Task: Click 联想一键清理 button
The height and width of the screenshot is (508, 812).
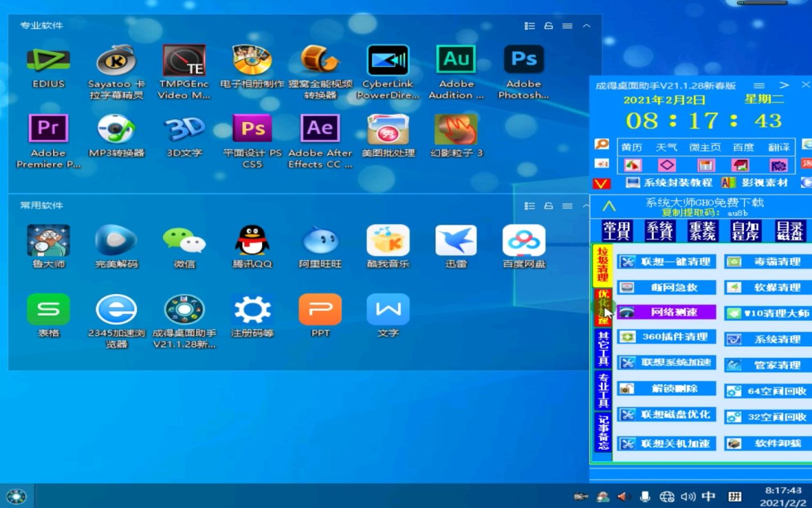Action: tap(667, 262)
